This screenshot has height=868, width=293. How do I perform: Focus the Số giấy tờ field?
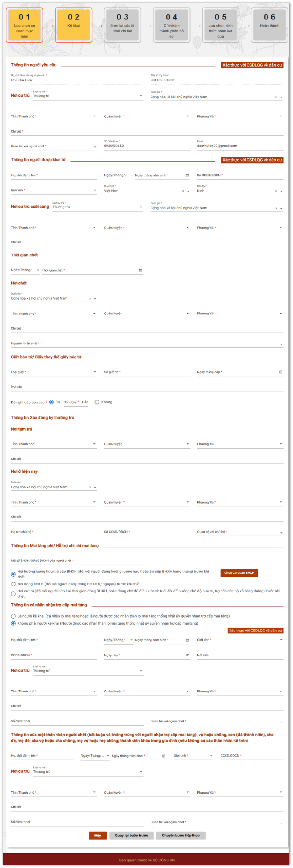coord(147,372)
